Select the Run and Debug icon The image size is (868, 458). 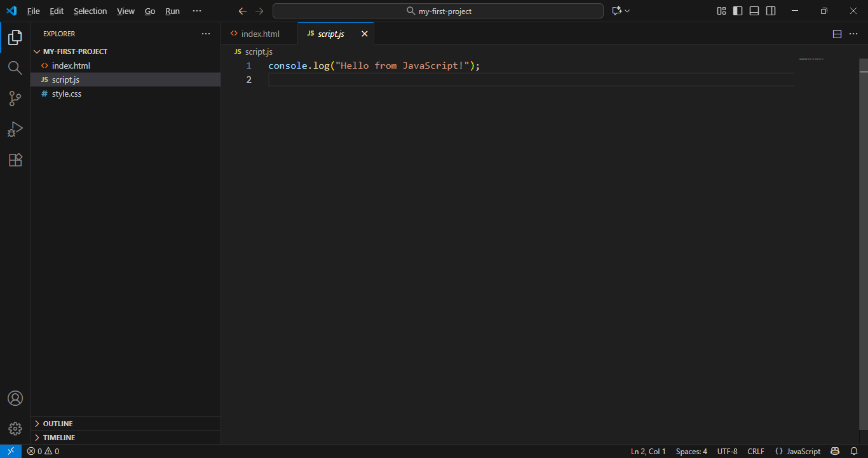click(15, 129)
